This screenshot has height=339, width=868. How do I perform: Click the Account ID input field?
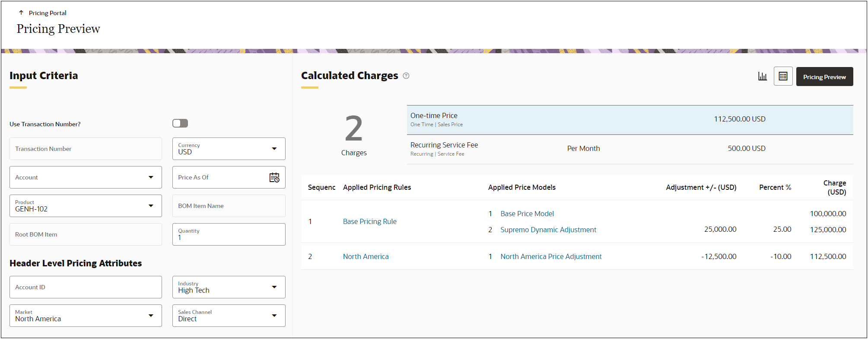coord(86,287)
